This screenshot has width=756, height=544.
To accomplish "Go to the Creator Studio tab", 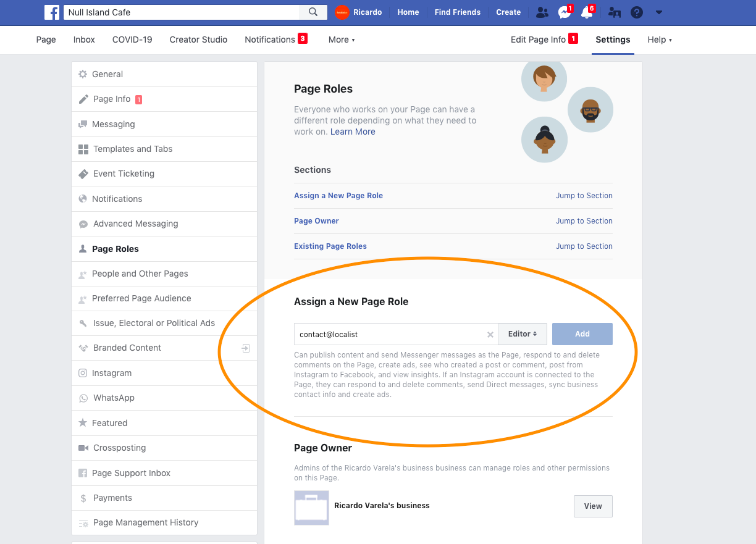I will 198,40.
